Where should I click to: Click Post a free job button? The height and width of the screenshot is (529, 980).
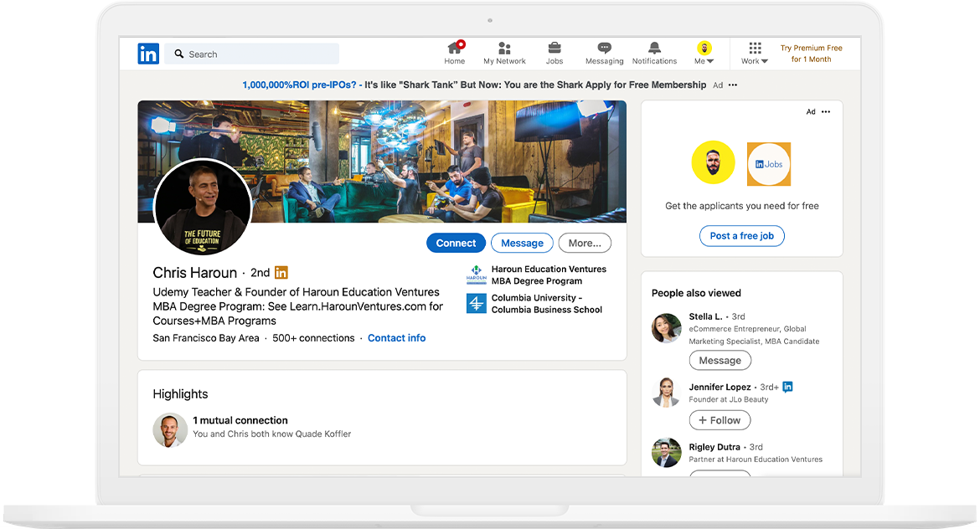point(741,236)
